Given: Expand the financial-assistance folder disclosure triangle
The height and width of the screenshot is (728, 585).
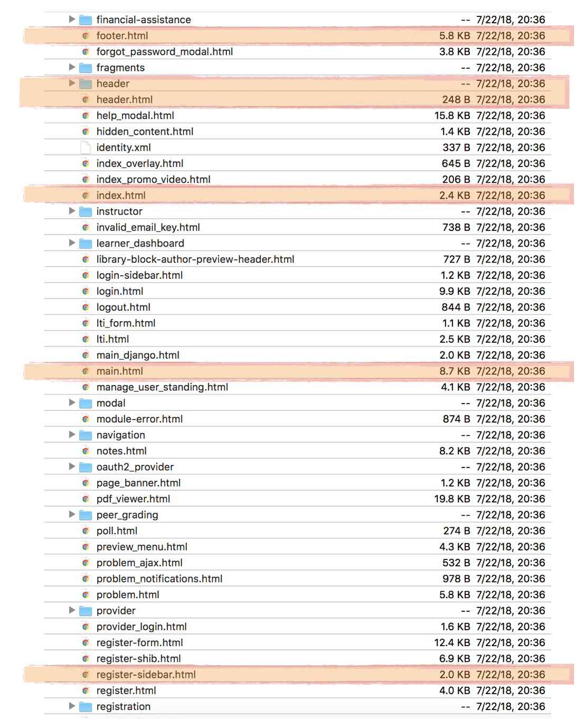Looking at the screenshot, I should [72, 20].
